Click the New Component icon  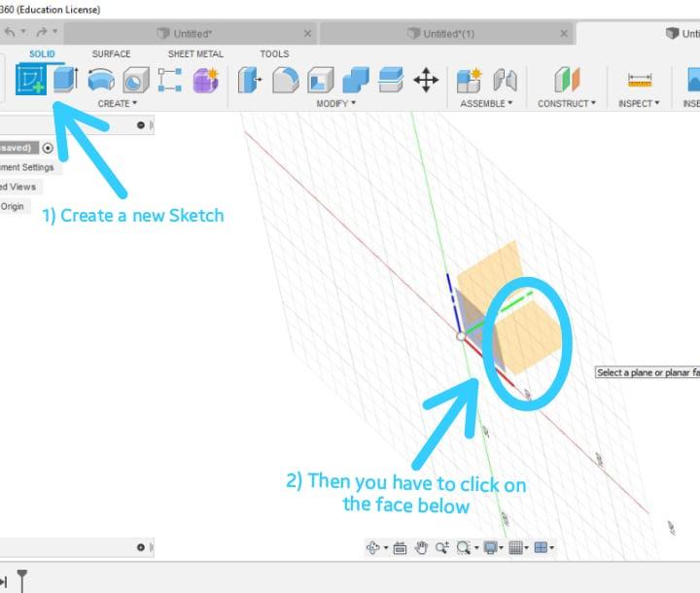click(470, 81)
